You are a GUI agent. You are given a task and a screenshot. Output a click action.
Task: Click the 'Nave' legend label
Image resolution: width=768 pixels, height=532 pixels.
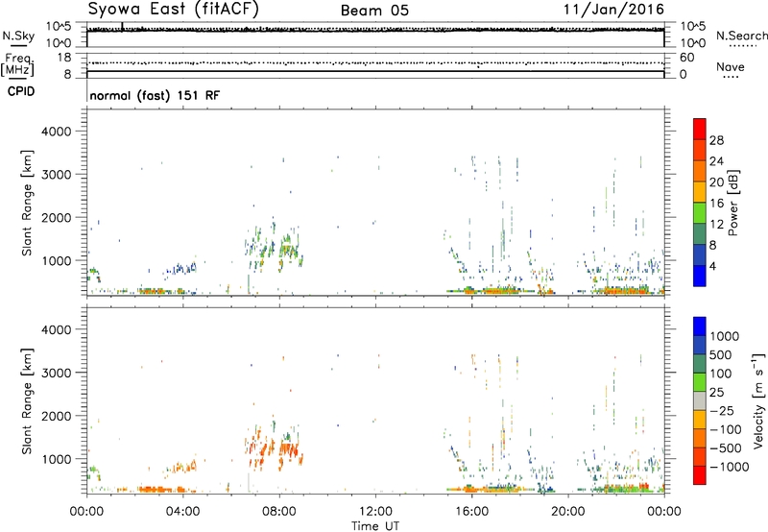731,67
